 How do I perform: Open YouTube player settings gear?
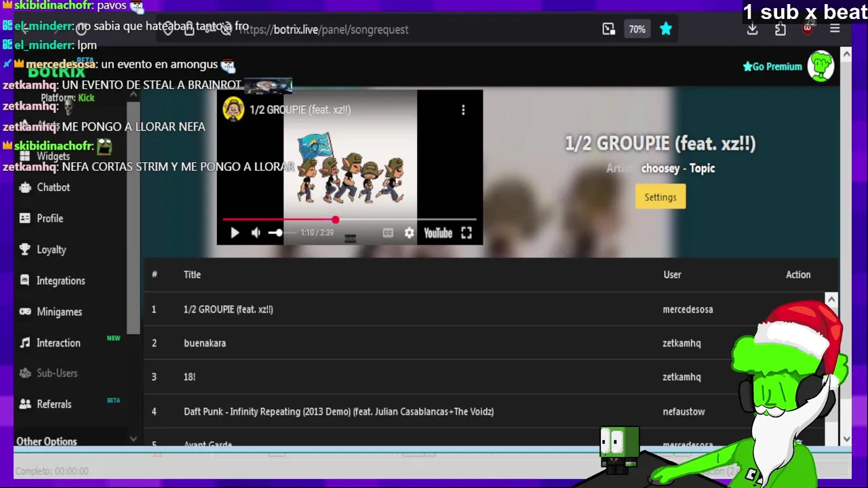click(409, 233)
